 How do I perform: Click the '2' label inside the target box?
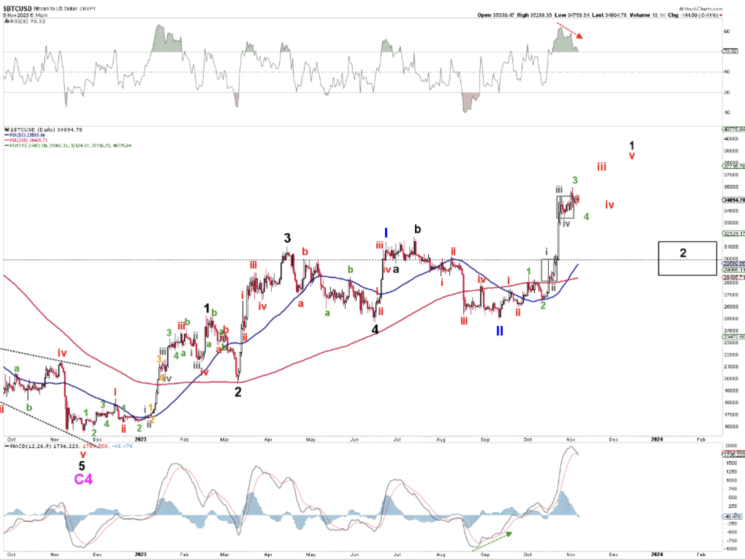point(683,253)
